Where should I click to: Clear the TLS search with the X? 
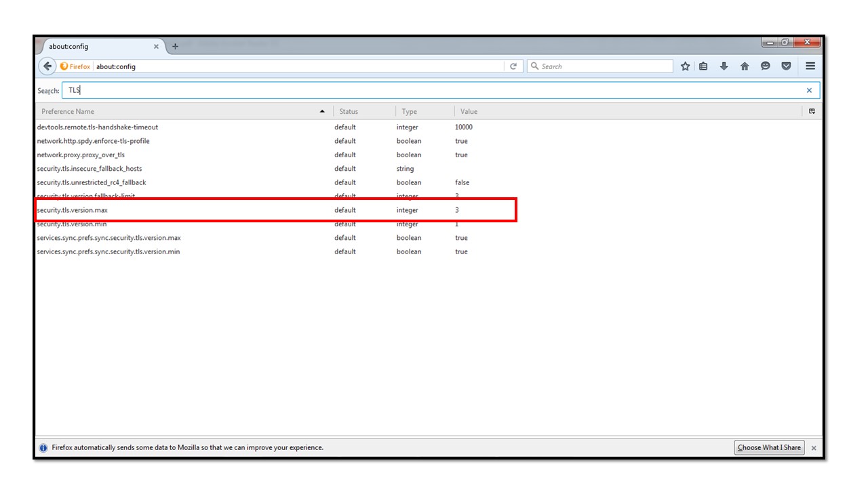[x=809, y=89]
